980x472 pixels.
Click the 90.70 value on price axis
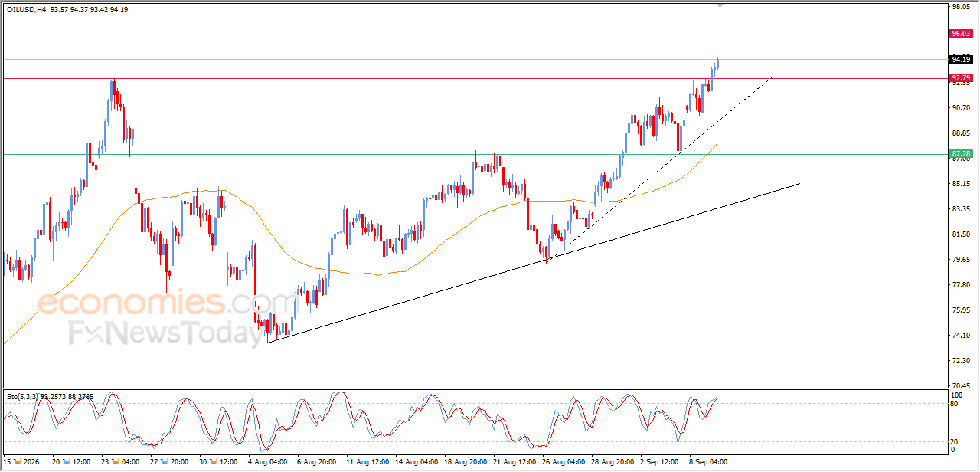coord(961,108)
